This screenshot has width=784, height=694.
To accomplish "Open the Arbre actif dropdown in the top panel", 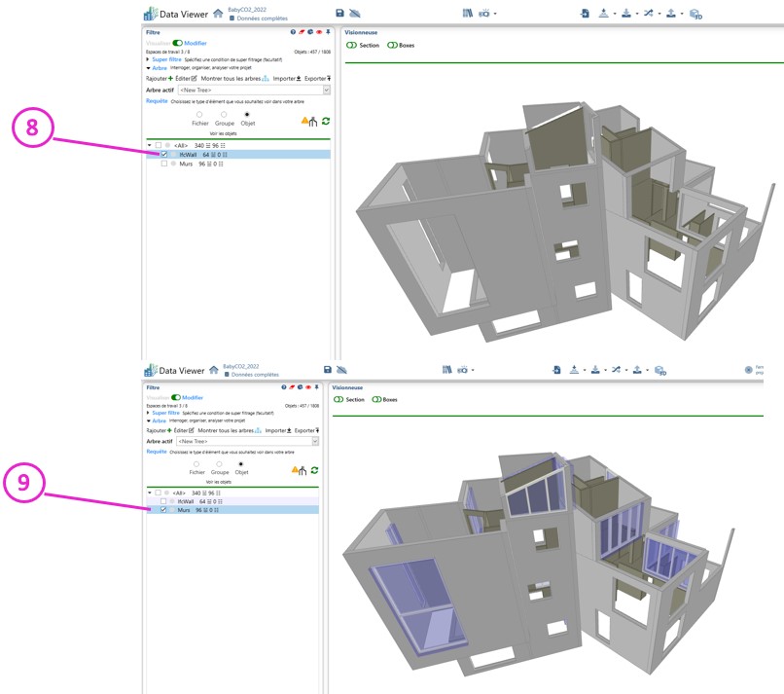I will 326,91.
